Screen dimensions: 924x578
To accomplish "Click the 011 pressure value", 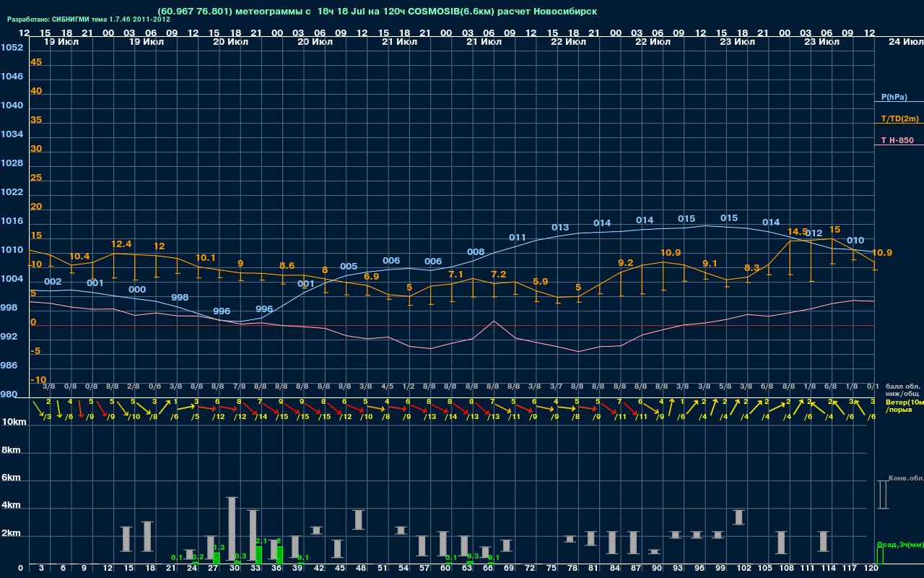I will (518, 238).
